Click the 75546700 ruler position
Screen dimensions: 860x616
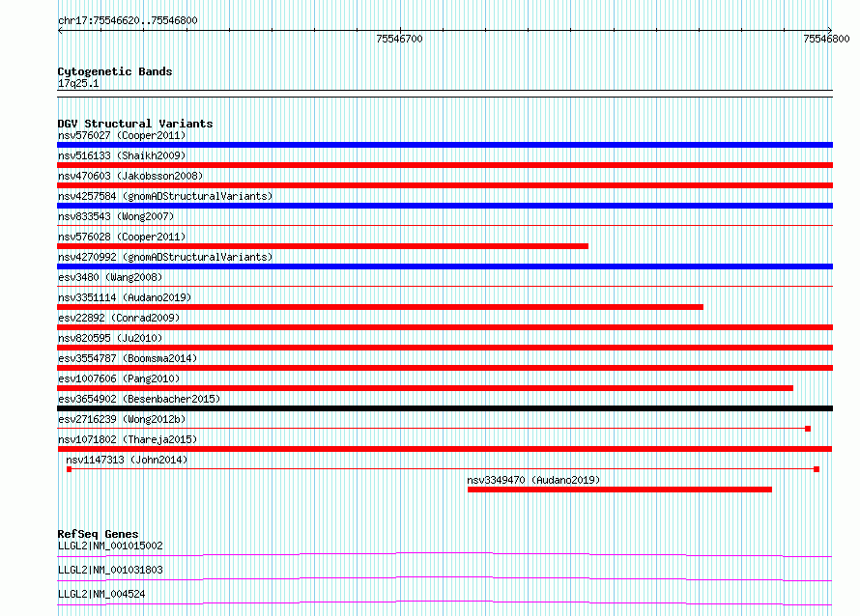click(x=399, y=39)
